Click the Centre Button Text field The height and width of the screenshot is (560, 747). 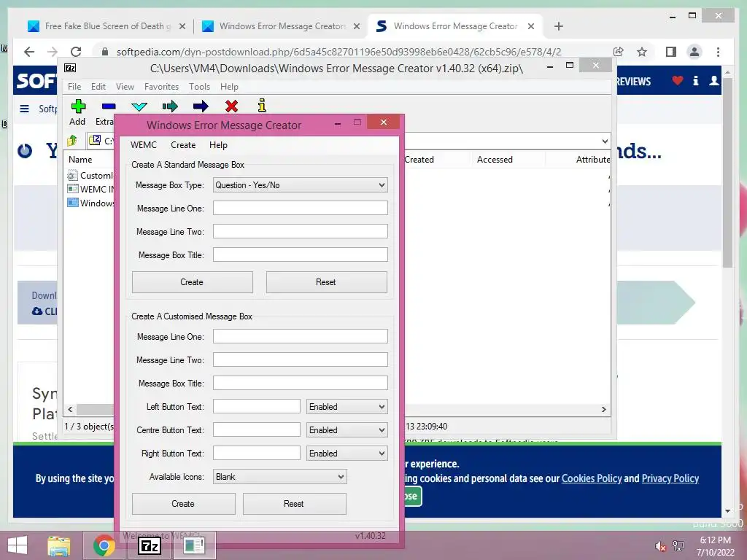click(x=256, y=429)
